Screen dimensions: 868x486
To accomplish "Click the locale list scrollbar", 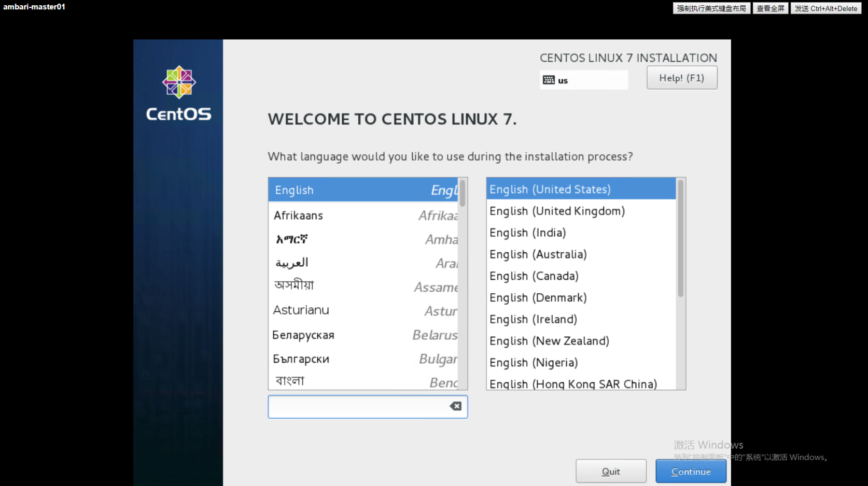I will [x=680, y=238].
